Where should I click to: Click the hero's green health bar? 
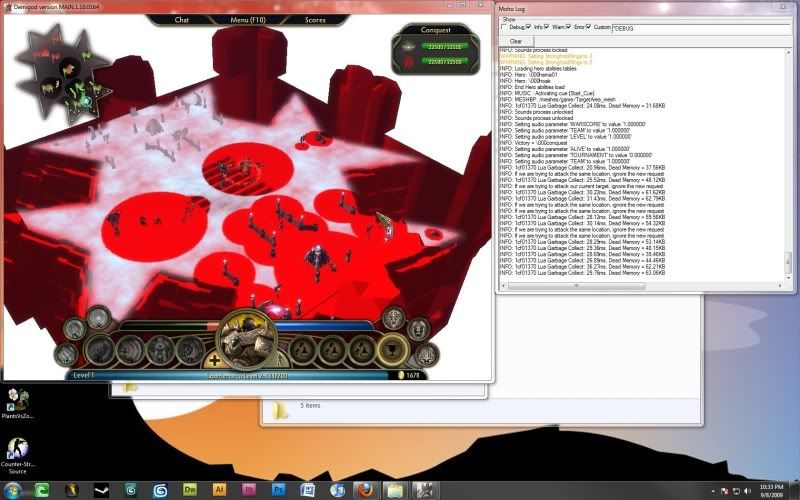[168, 326]
